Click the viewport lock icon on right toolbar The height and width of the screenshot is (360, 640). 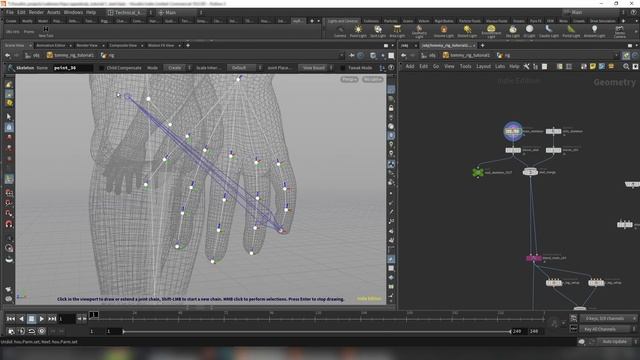coord(391,108)
